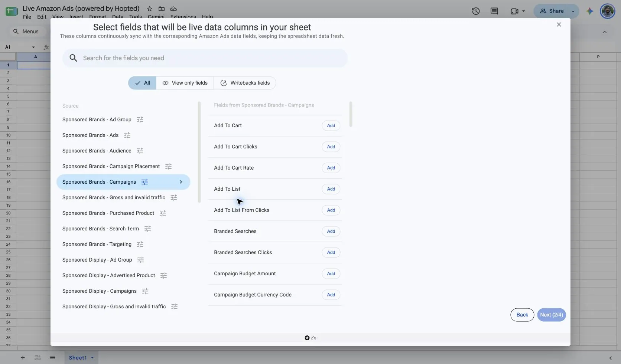Open version history clock icon
The height and width of the screenshot is (364, 621).
pyautogui.click(x=476, y=11)
